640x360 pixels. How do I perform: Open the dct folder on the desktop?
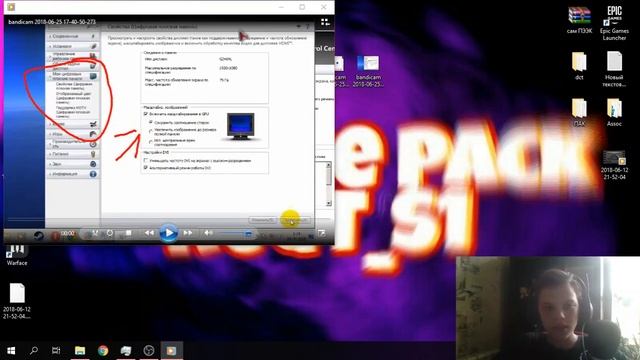[579, 65]
